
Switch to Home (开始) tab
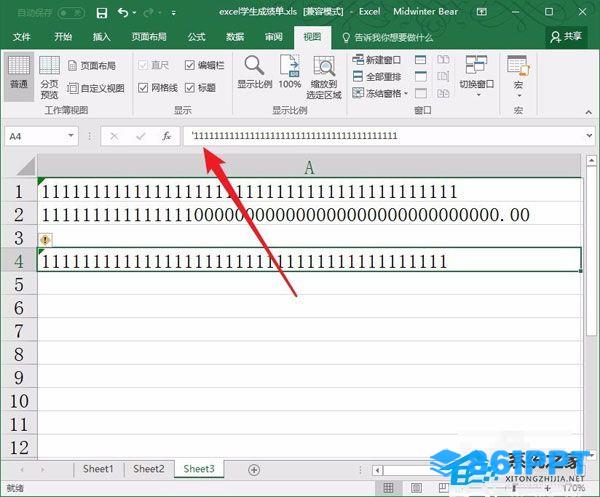[63, 37]
